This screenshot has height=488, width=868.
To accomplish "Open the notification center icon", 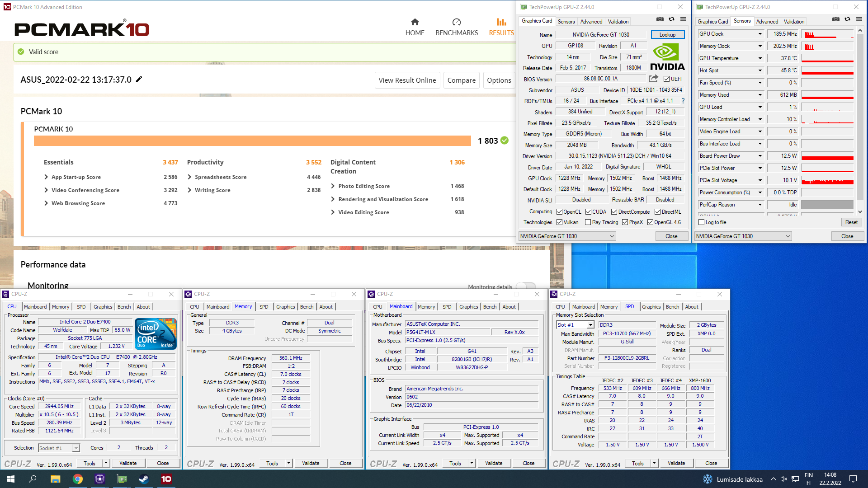I will point(853,479).
